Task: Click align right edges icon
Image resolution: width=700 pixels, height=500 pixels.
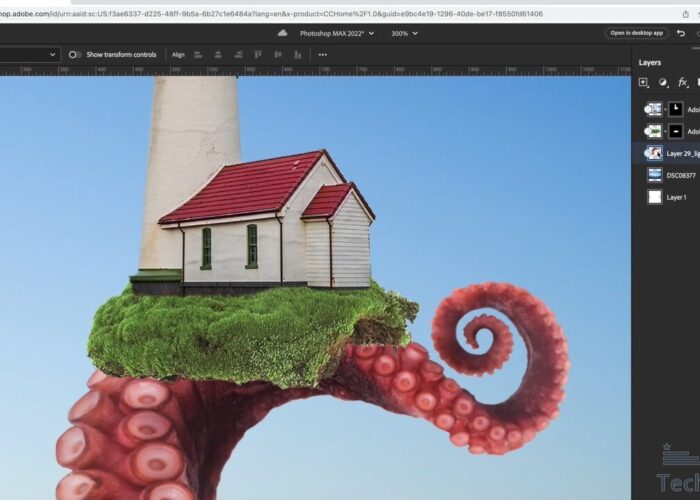Action: 238,54
